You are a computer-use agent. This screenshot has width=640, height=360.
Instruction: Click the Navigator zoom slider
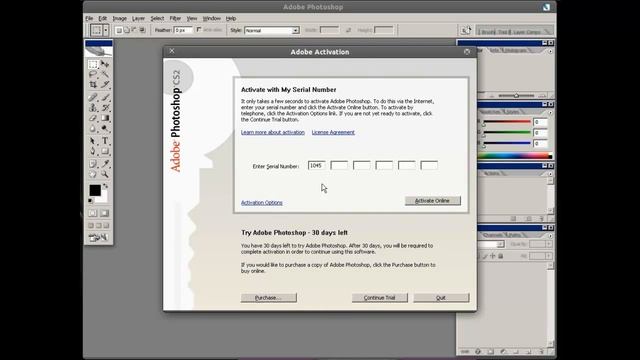click(516, 96)
